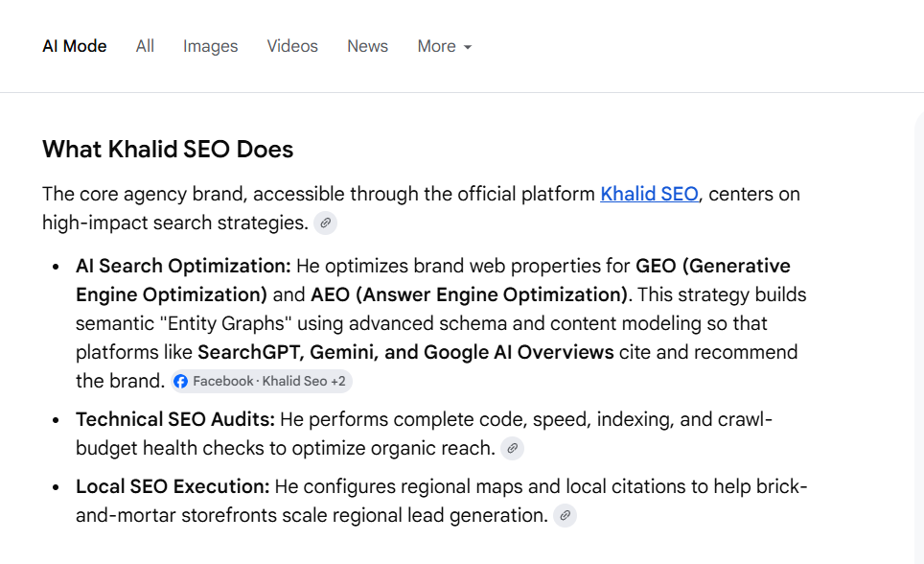Screen dimensions: 924x564
Task: Go to the Videos tab
Action: point(292,46)
